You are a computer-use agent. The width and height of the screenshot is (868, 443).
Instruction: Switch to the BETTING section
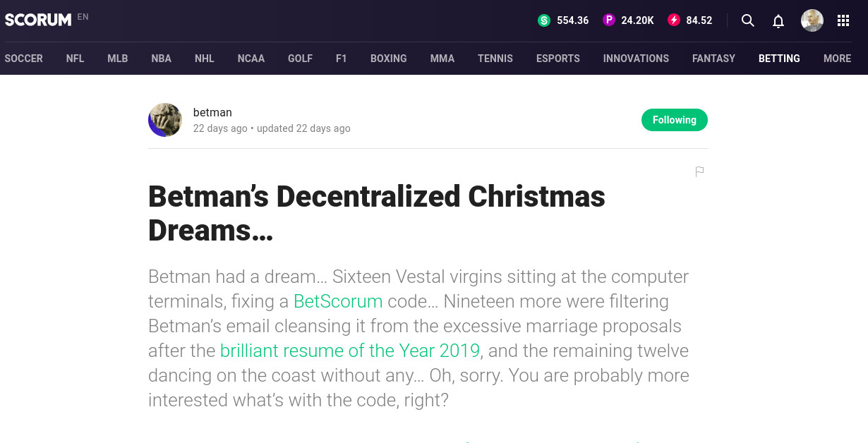coord(779,59)
